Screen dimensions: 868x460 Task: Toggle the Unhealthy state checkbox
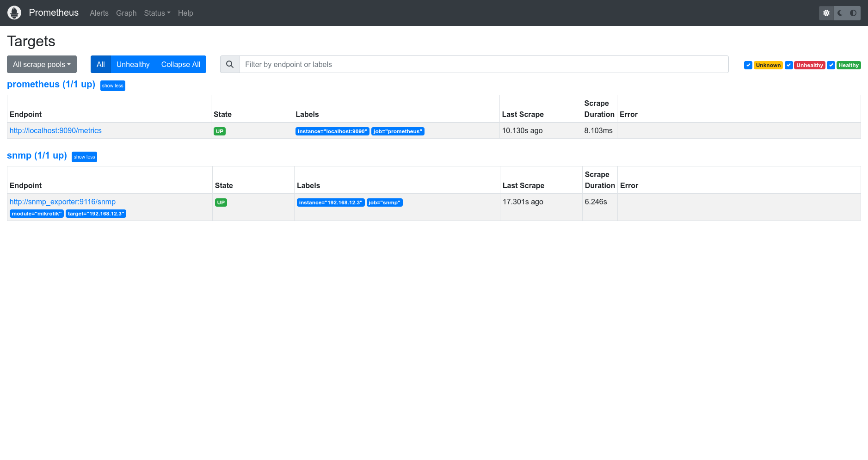(789, 65)
